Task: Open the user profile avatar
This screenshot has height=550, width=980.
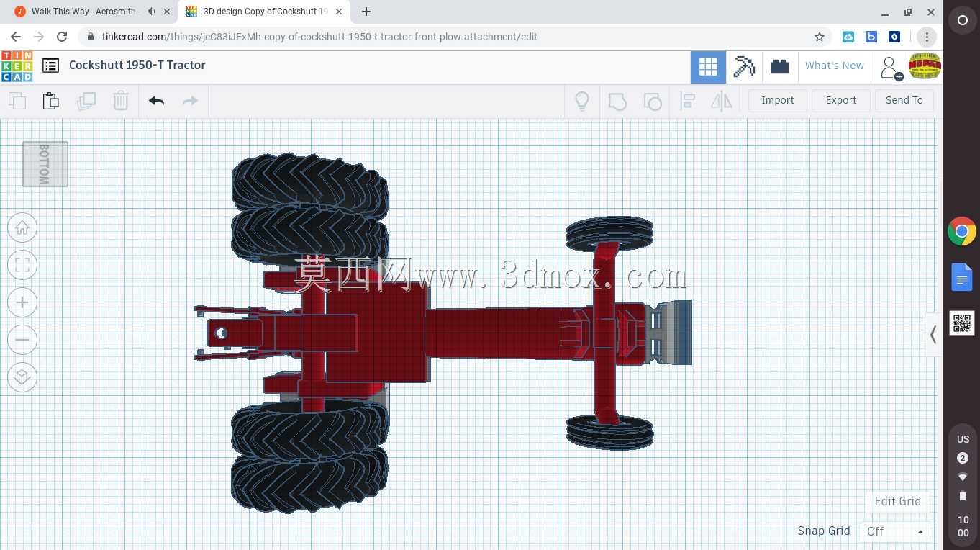Action: point(925,66)
